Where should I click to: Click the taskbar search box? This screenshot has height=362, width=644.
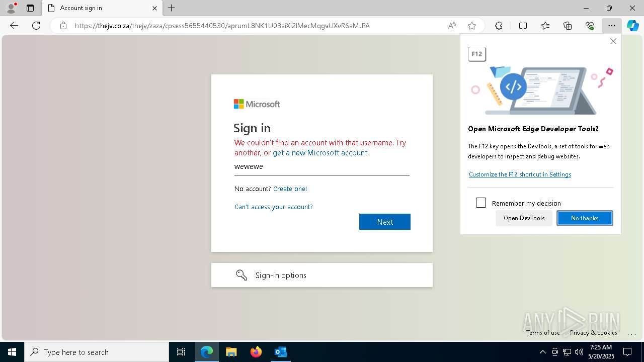tap(97, 352)
